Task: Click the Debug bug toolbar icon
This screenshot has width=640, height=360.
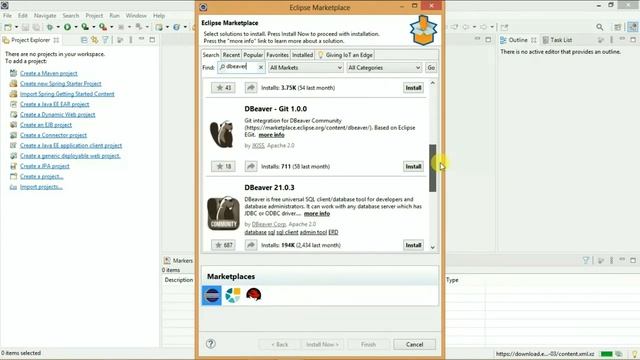Action: point(49,27)
